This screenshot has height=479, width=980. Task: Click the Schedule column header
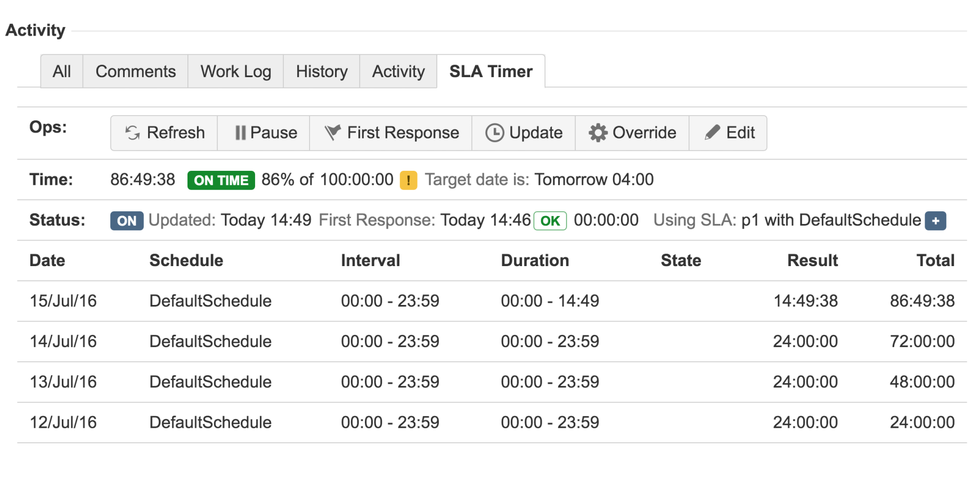pos(186,260)
